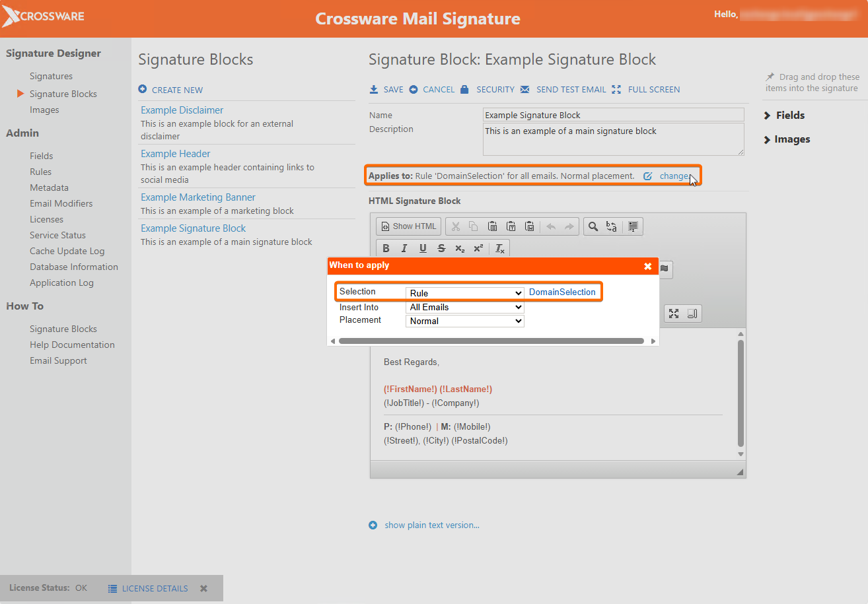Toggle Underline formatting
868x604 pixels.
(423, 248)
